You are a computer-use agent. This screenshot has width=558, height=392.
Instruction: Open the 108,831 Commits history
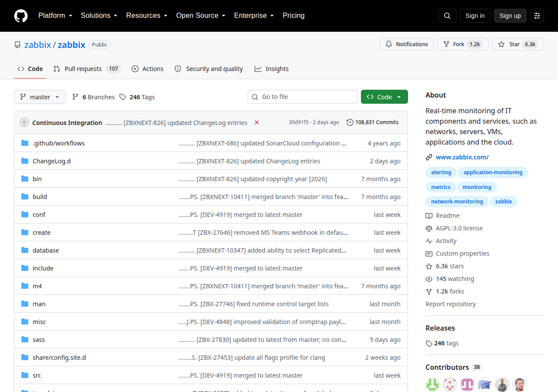click(373, 122)
